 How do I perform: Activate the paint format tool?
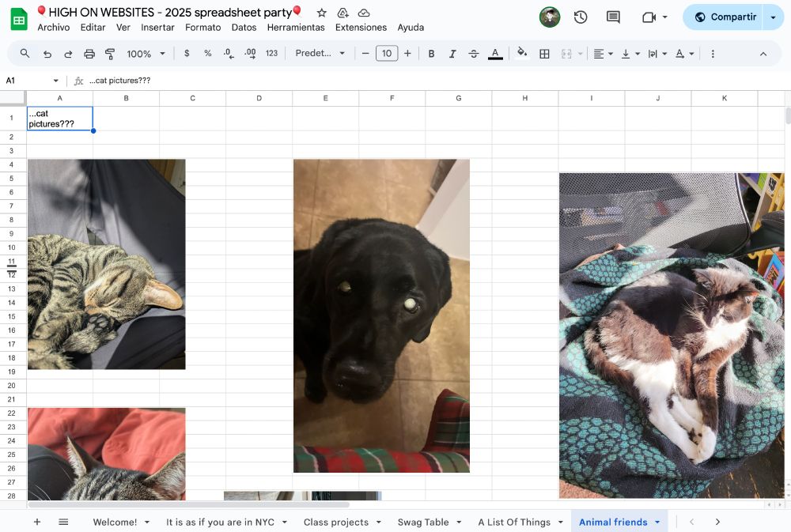pyautogui.click(x=110, y=54)
